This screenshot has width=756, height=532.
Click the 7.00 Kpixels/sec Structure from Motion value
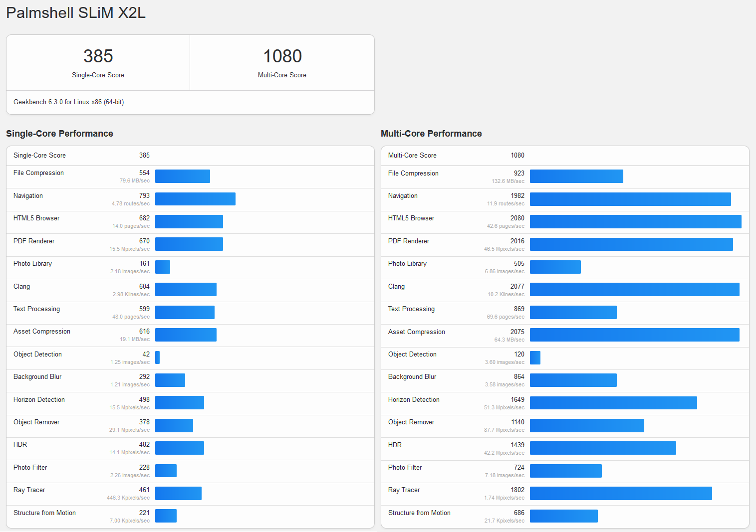(130, 521)
